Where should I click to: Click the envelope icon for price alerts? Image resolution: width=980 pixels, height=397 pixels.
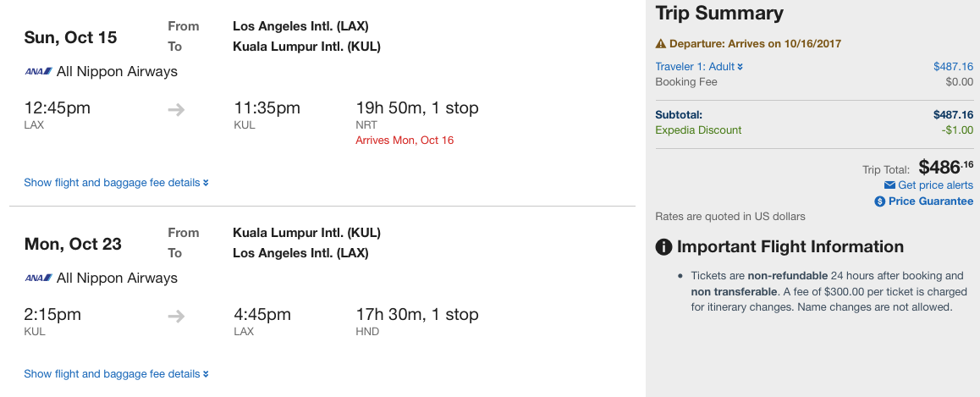tap(889, 185)
